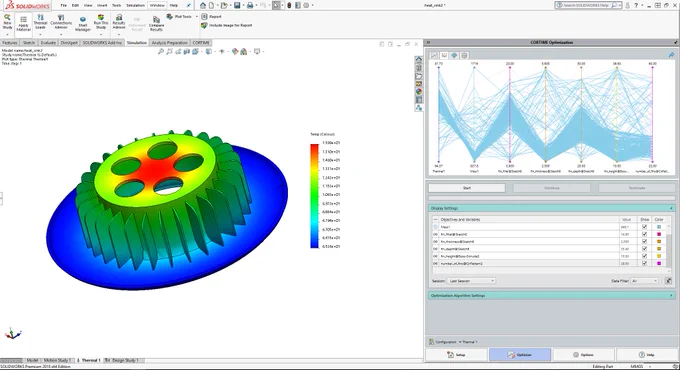Screen dimensions: 680x370
Task: Open the Run This Study dropdown arrow
Action: pos(101,34)
